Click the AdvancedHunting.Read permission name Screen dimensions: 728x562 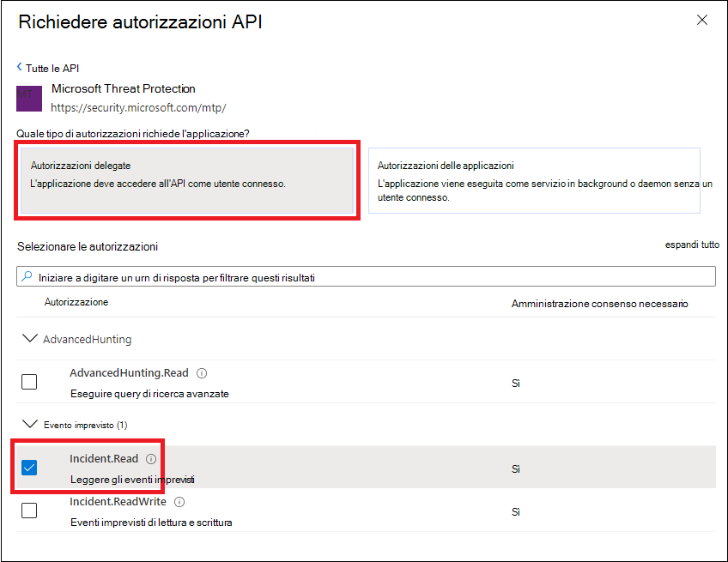pos(129,372)
